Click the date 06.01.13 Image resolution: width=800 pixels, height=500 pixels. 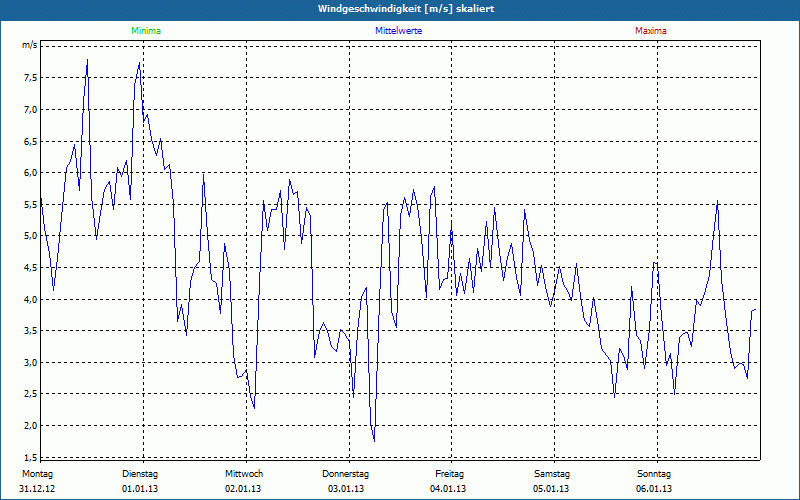click(654, 489)
